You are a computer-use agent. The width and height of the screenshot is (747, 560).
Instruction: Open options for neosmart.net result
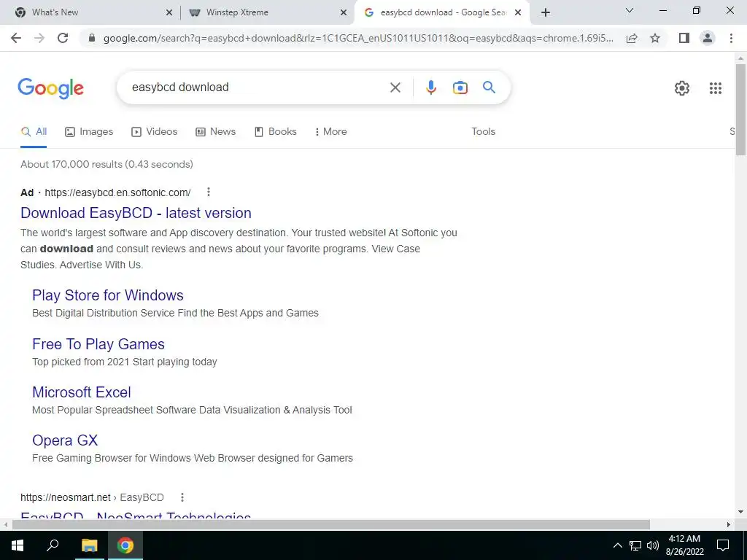[182, 497]
